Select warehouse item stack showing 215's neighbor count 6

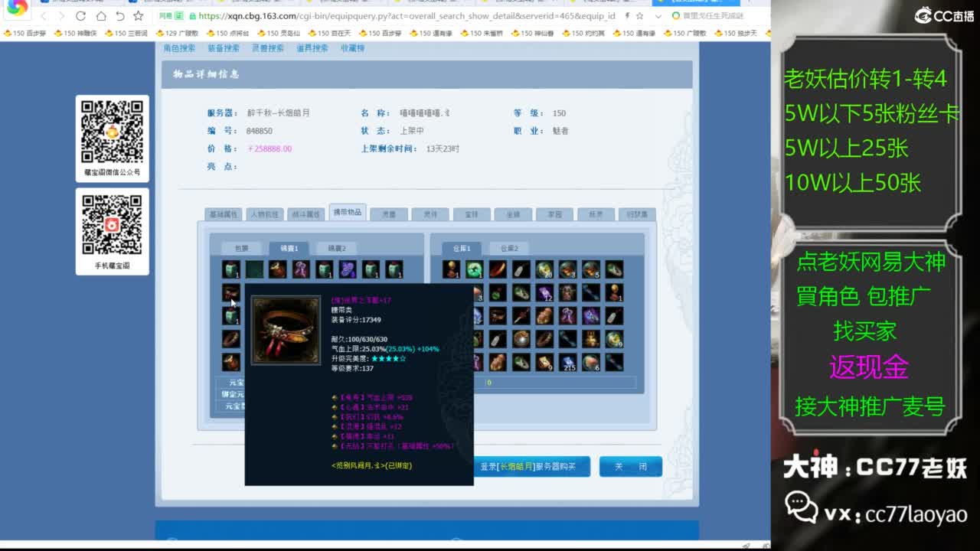coord(590,362)
